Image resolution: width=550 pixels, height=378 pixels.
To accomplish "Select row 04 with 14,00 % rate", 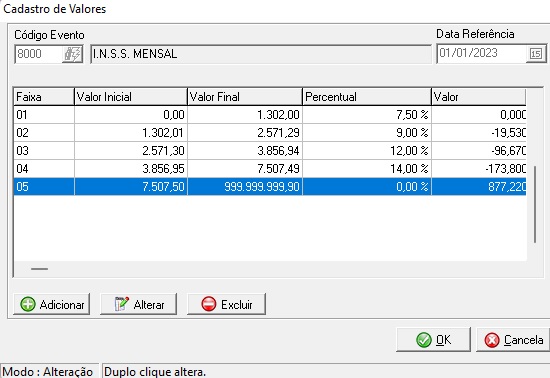I will (270, 169).
